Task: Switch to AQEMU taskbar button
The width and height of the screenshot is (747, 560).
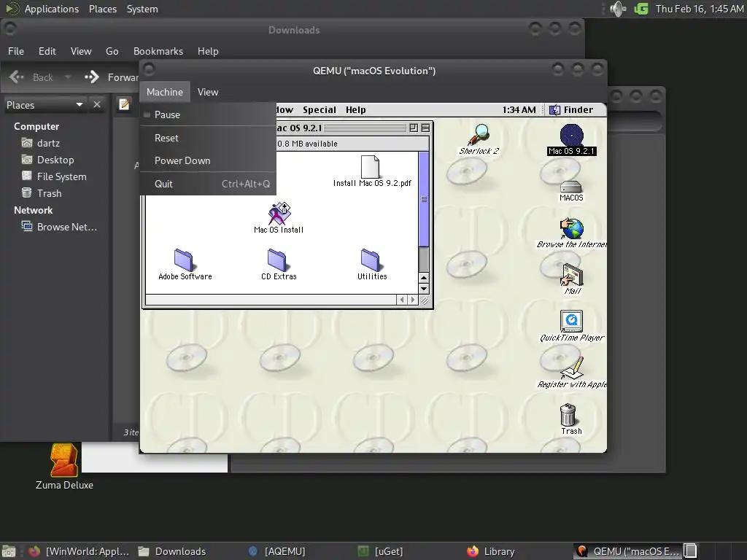Action: click(x=278, y=551)
